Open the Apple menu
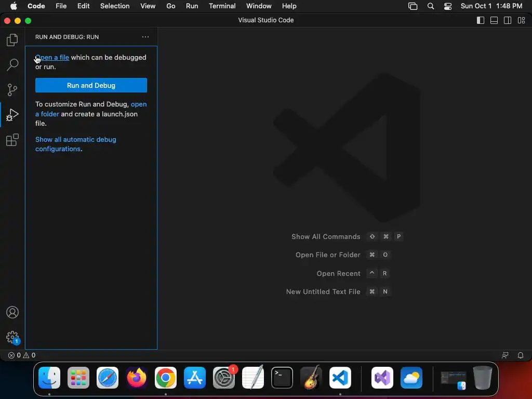 [x=14, y=6]
